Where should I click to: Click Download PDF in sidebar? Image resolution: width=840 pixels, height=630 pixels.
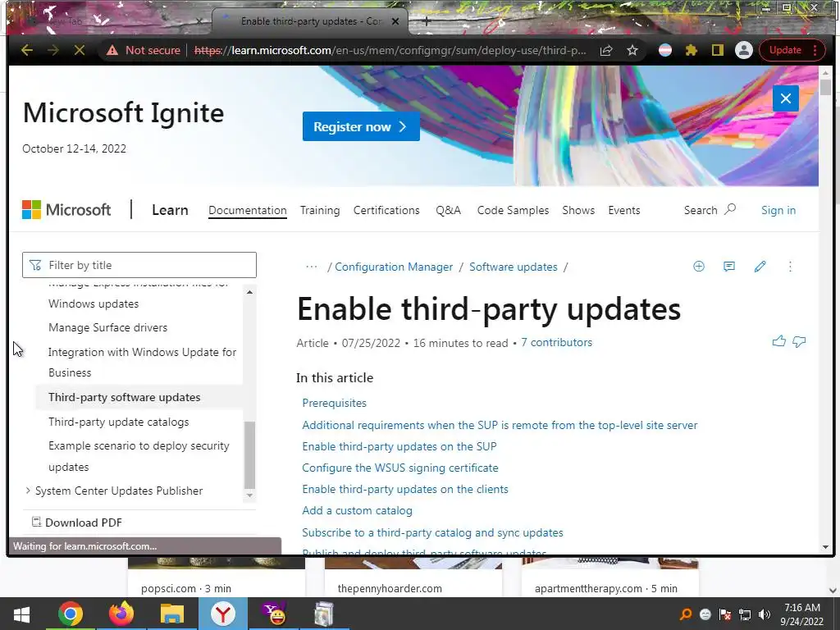tap(76, 523)
